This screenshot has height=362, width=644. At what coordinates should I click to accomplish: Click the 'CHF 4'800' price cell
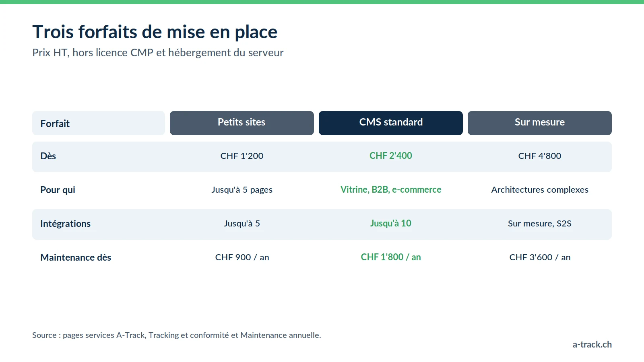pyautogui.click(x=540, y=156)
